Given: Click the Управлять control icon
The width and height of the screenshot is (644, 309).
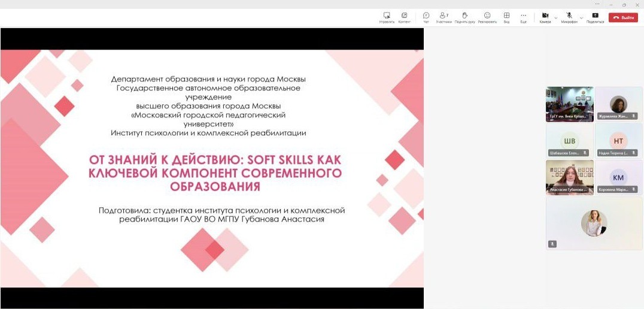Looking at the screenshot, I should point(387,17).
